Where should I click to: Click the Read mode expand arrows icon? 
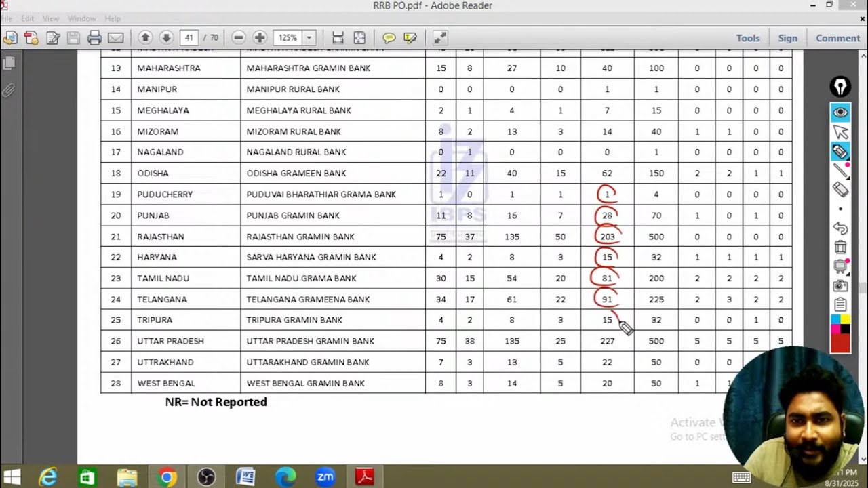(440, 38)
